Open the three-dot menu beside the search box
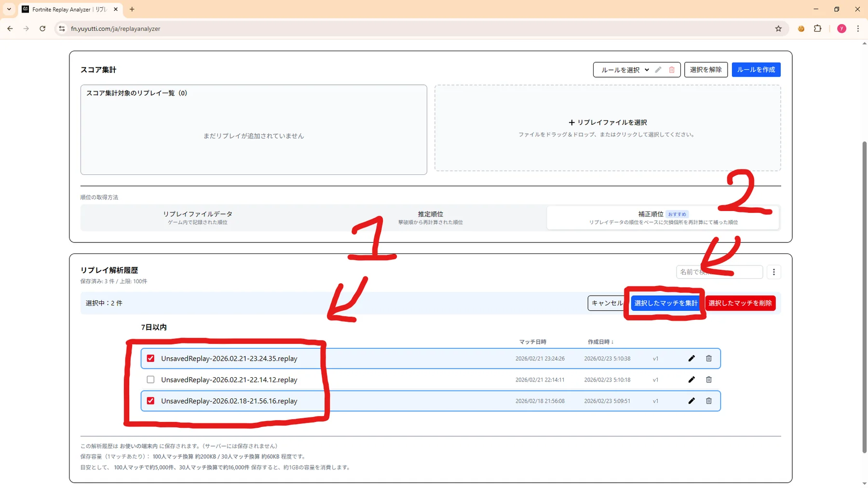Viewport: 868px width, 488px height. pos(773,272)
